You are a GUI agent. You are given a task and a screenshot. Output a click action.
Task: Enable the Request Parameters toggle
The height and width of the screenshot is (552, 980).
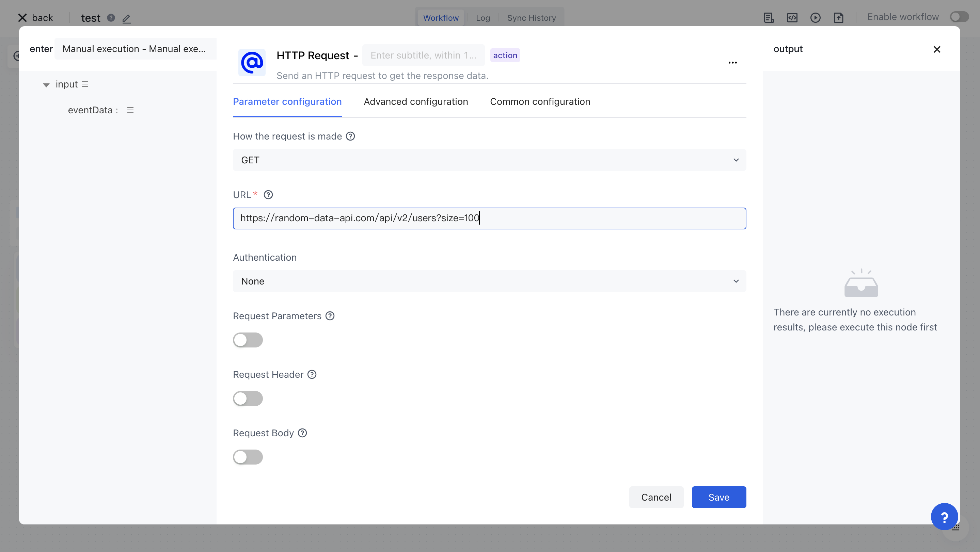coord(248,340)
